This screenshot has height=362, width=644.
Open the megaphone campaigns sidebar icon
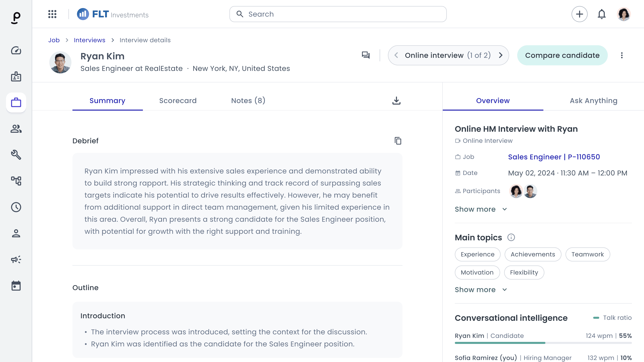pyautogui.click(x=16, y=260)
